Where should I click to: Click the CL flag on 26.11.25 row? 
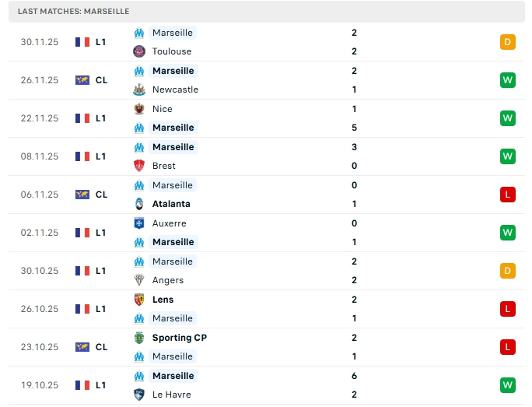pyautogui.click(x=82, y=80)
